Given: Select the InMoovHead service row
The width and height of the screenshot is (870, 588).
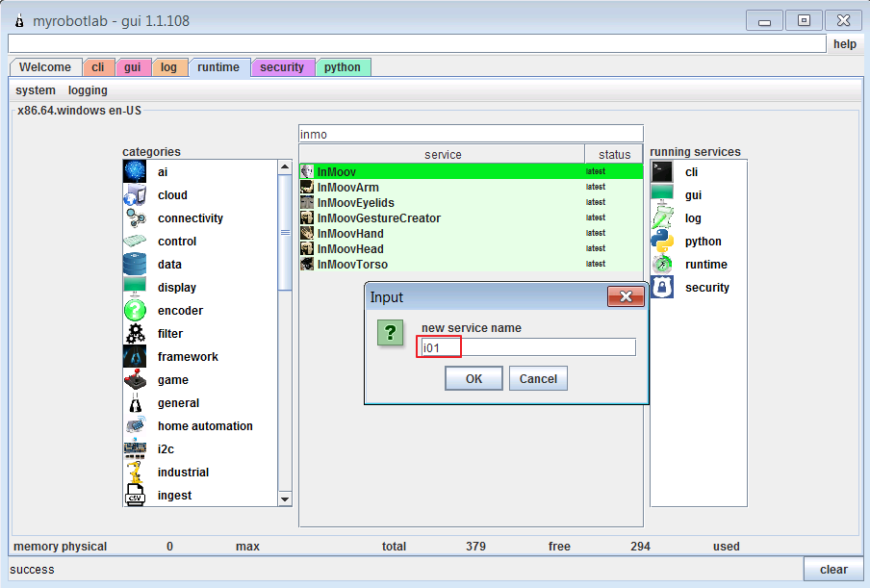Looking at the screenshot, I should (471, 249).
